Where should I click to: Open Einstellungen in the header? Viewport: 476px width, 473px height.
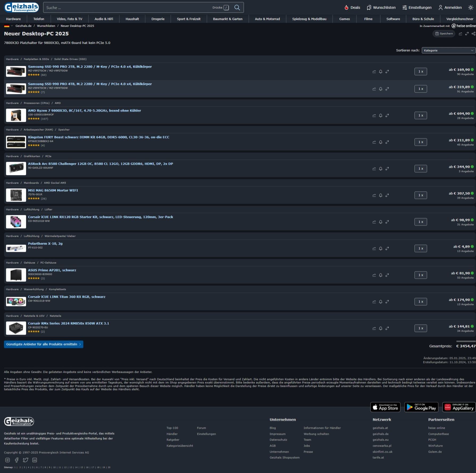tap(417, 7)
